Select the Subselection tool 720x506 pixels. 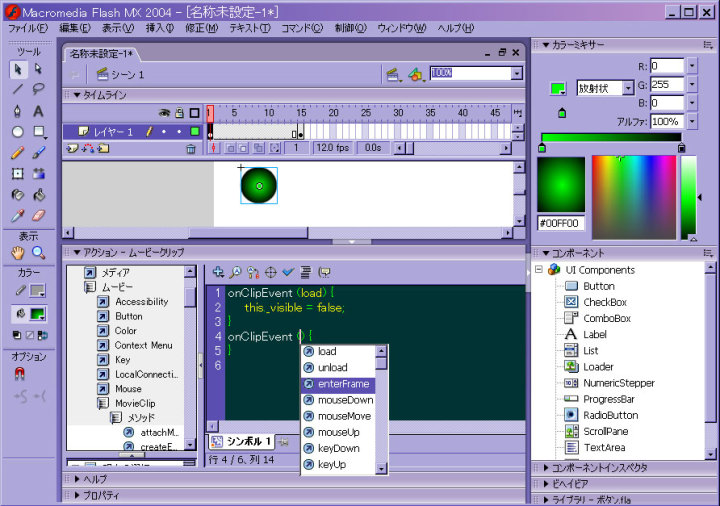click(39, 69)
